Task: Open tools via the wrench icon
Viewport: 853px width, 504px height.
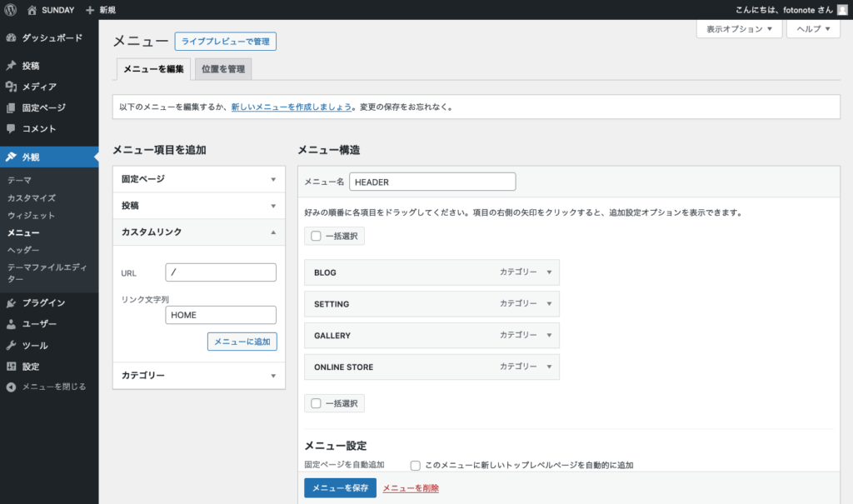Action: click(x=11, y=346)
